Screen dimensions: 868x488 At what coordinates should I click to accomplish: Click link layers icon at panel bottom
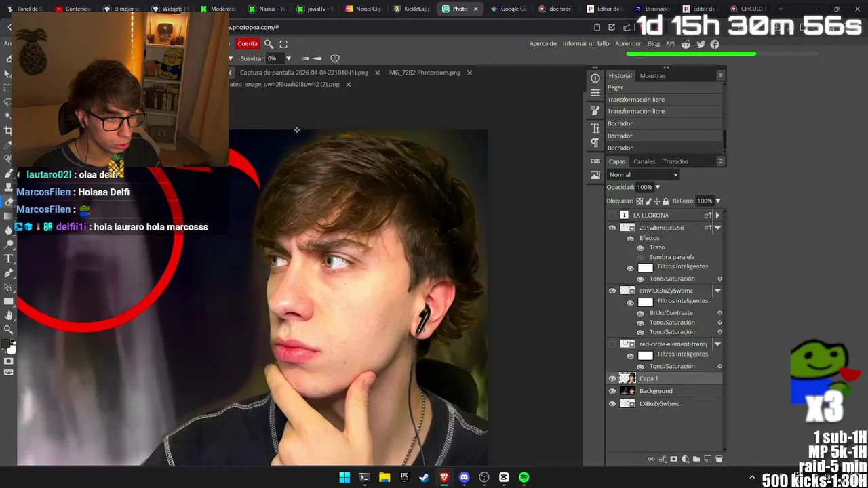coord(651,459)
